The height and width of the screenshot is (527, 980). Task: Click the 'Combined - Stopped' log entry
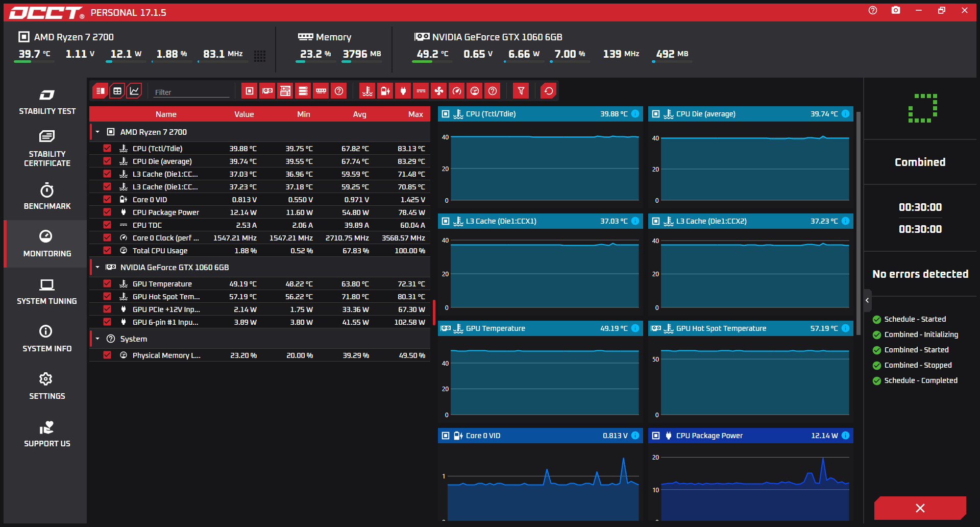point(918,365)
